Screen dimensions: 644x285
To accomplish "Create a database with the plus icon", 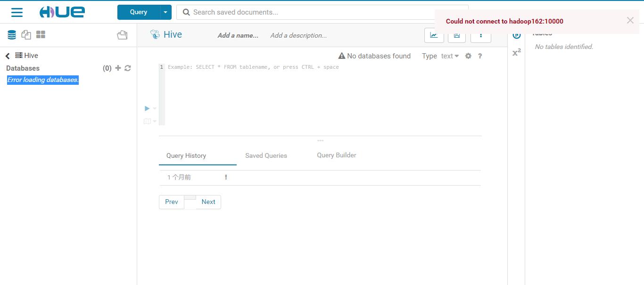I will (118, 68).
